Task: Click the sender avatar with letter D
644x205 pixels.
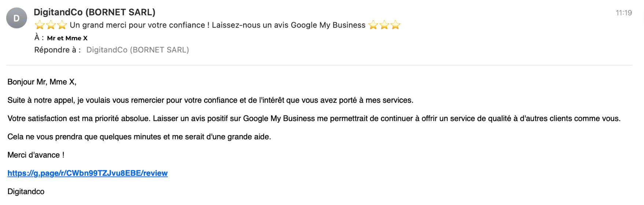Action: pos(16,18)
